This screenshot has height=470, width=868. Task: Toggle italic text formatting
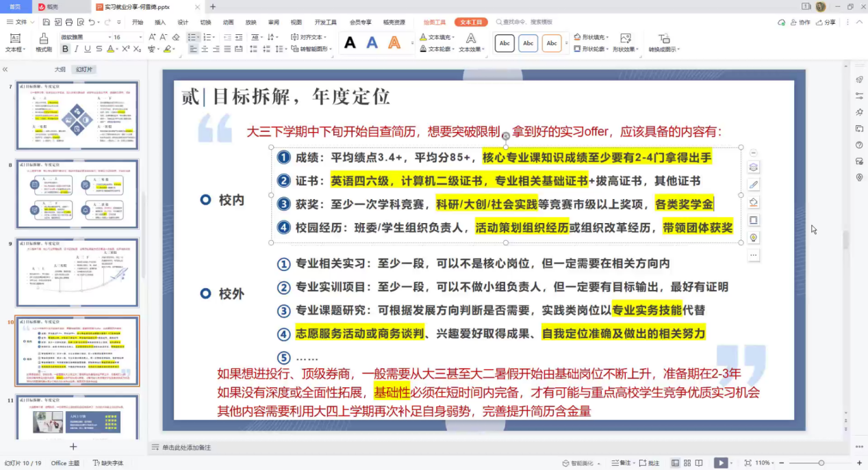click(77, 49)
